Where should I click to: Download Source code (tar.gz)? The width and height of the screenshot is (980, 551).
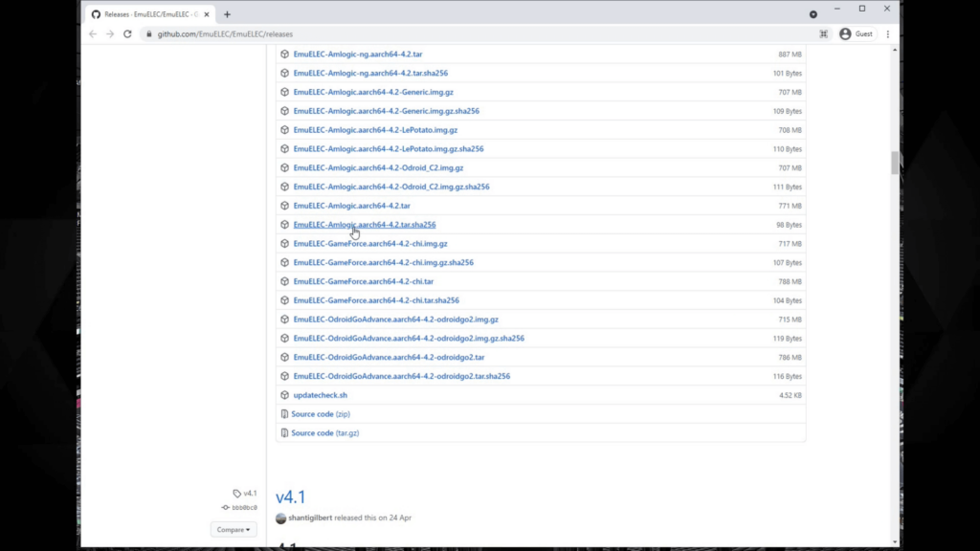(325, 433)
